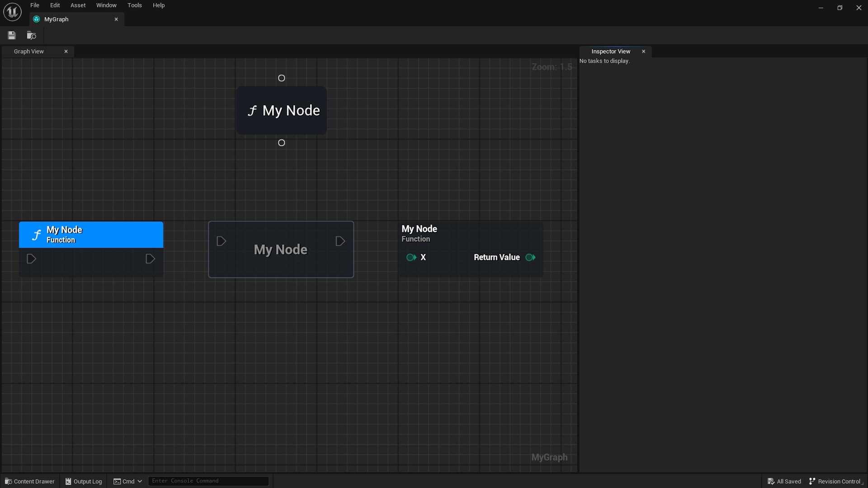This screenshot has width=868, height=488.
Task: Click the Cmd console prompt icon
Action: pyautogui.click(x=117, y=481)
